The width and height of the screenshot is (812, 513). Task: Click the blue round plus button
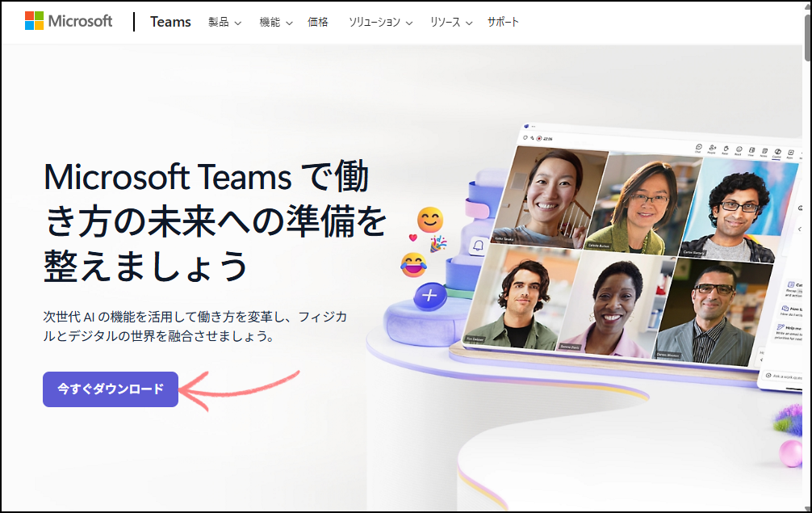(x=429, y=296)
